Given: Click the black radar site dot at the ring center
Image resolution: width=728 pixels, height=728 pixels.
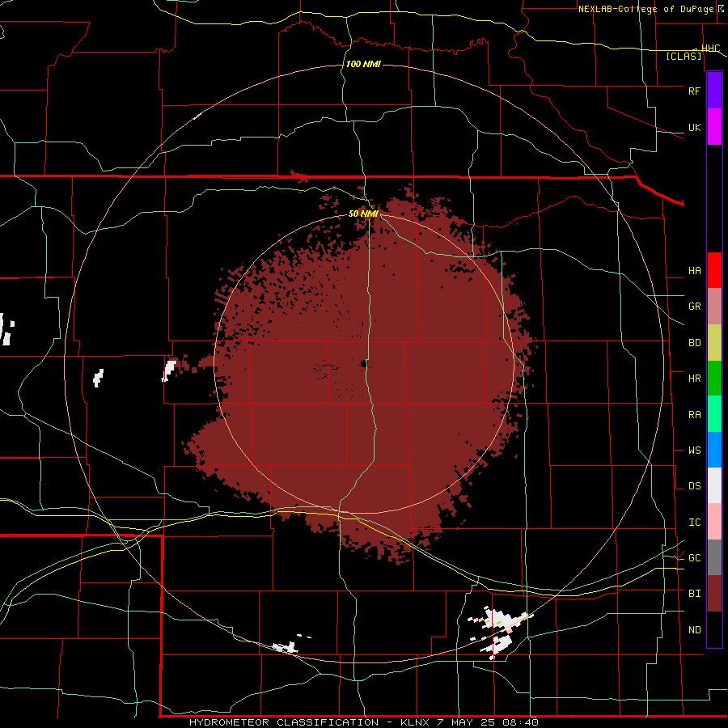Looking at the screenshot, I should click(x=363, y=364).
